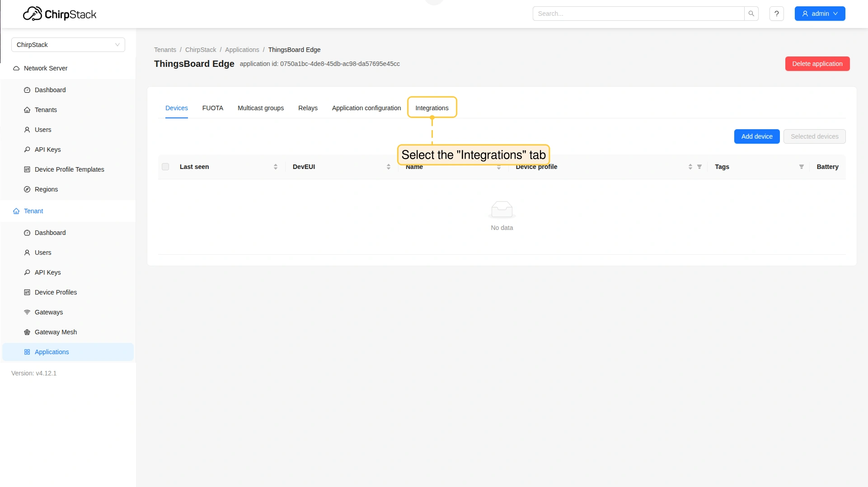Click the Regions compass icon

pyautogui.click(x=27, y=189)
